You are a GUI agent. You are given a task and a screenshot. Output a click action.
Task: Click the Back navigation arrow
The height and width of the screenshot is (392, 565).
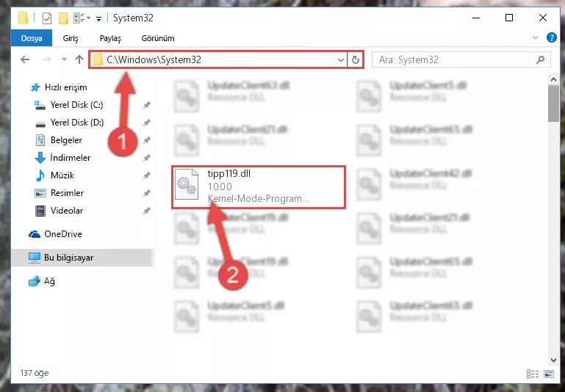pos(25,59)
